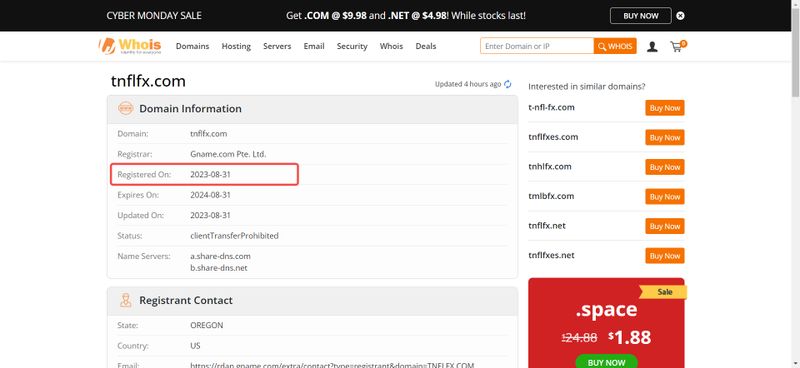Open the Email menu
This screenshot has width=800, height=368.
(x=314, y=46)
